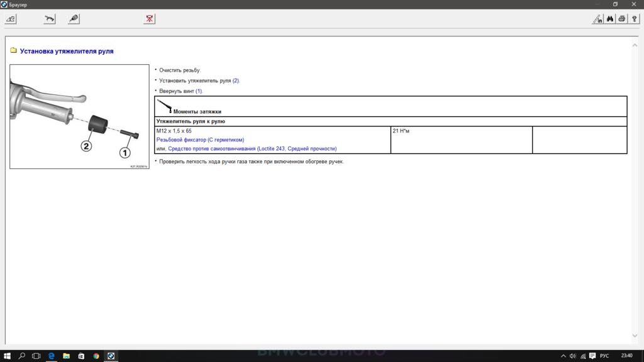Print the document using printer icon
Viewport: 644px width, 362px height.
pyautogui.click(x=621, y=19)
